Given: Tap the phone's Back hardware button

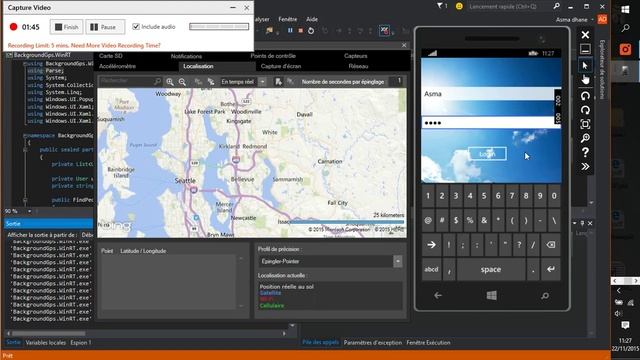Looking at the screenshot, I should coord(438,295).
